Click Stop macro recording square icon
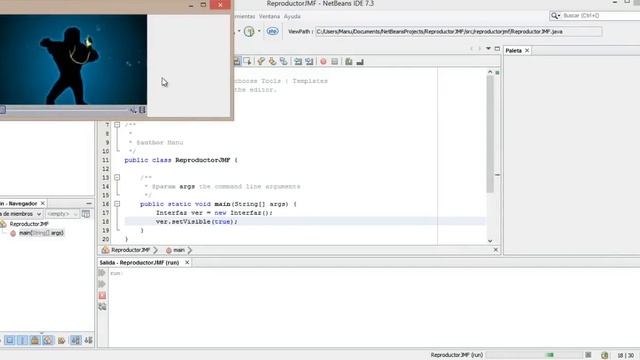 pos(335,62)
